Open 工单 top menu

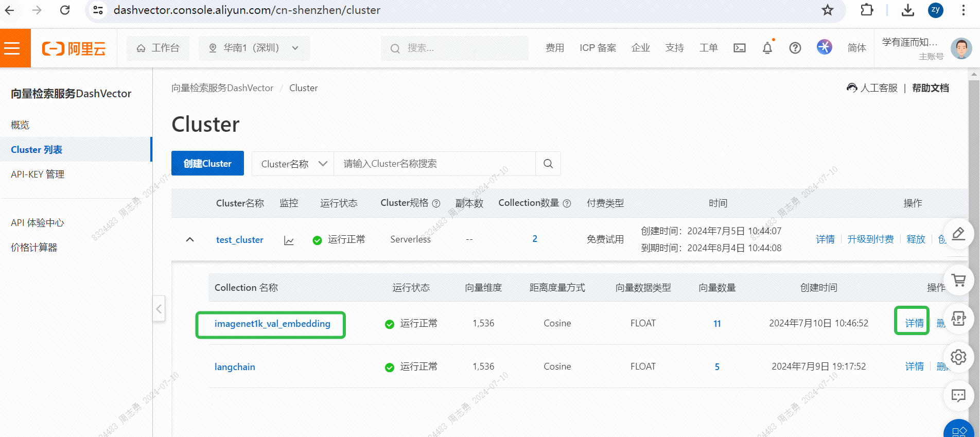click(709, 48)
